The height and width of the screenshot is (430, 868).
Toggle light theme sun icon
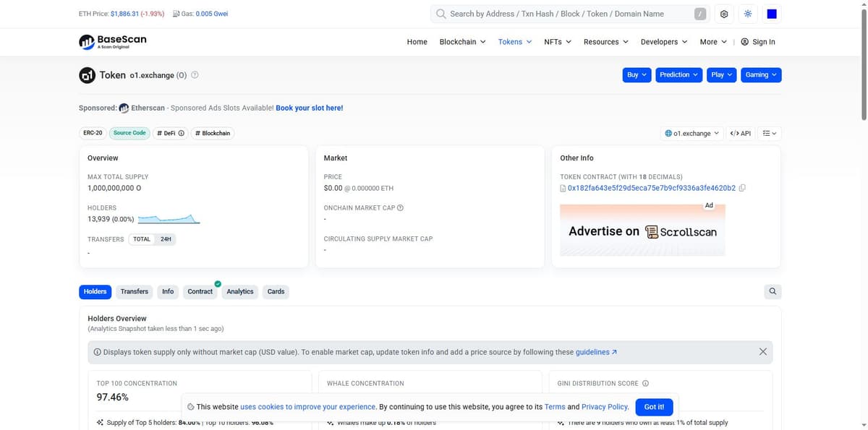[x=748, y=14]
